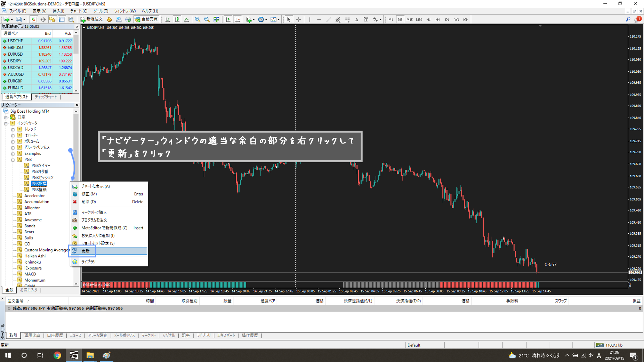Click the zoom in magnifier icon
Viewport: 644px width, 362px height.
tap(197, 20)
